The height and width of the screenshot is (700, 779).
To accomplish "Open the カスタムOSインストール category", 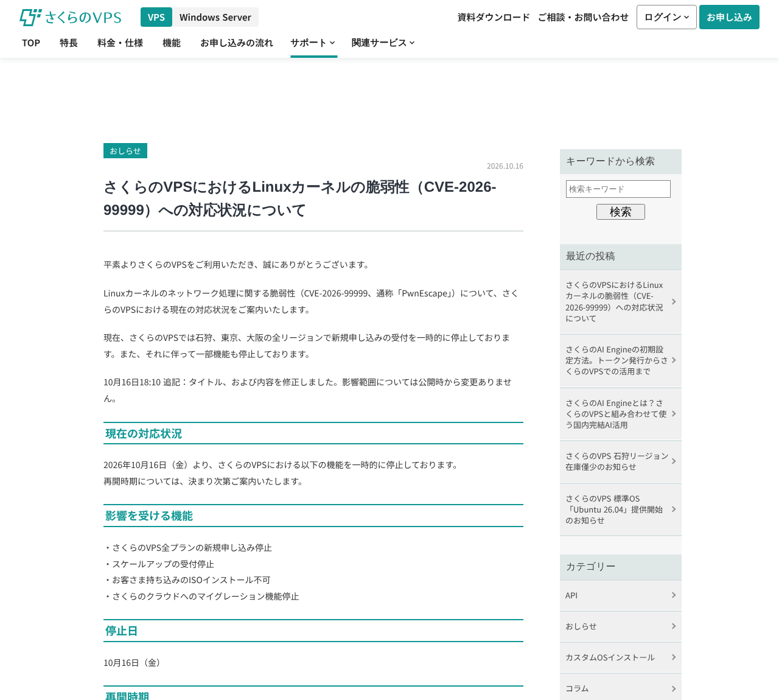I will [621, 657].
